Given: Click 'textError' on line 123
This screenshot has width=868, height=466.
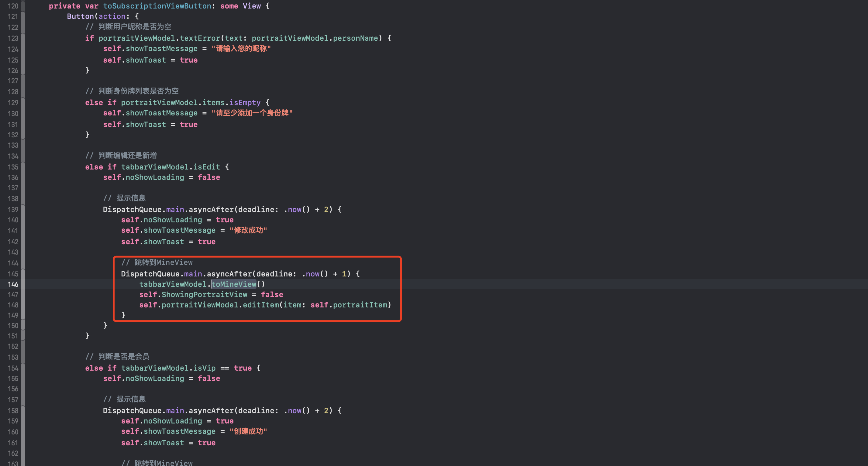Looking at the screenshot, I should [x=200, y=38].
